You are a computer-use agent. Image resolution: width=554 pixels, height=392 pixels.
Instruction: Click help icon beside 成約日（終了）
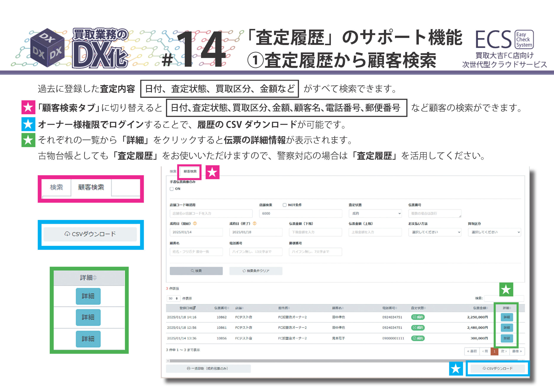pos(254,224)
